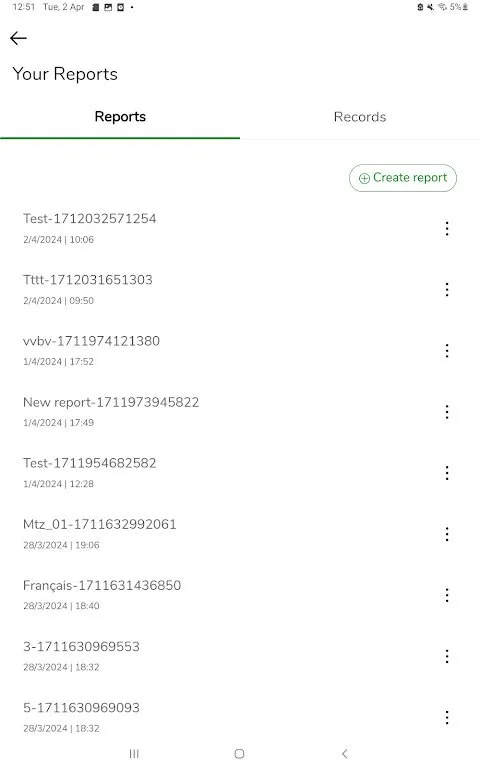The height and width of the screenshot is (768, 480).
Task: Open options menu for Test-1712032571254
Action: point(447,229)
